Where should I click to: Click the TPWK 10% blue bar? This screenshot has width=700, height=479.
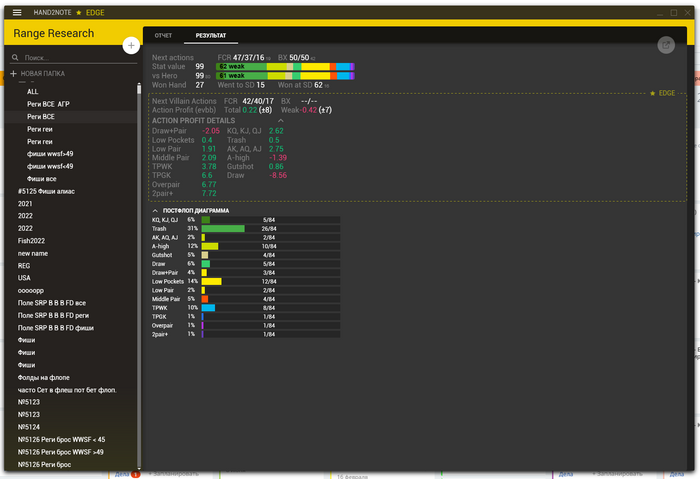tap(208, 308)
